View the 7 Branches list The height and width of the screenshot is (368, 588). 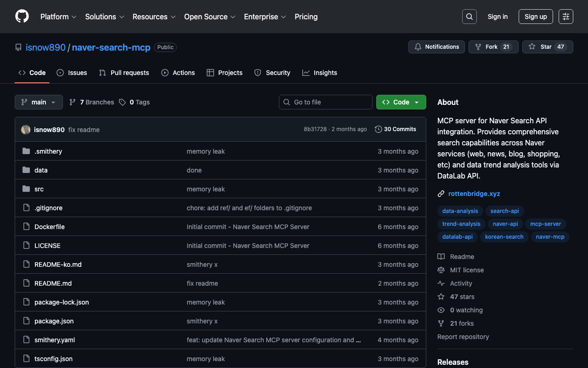(91, 102)
